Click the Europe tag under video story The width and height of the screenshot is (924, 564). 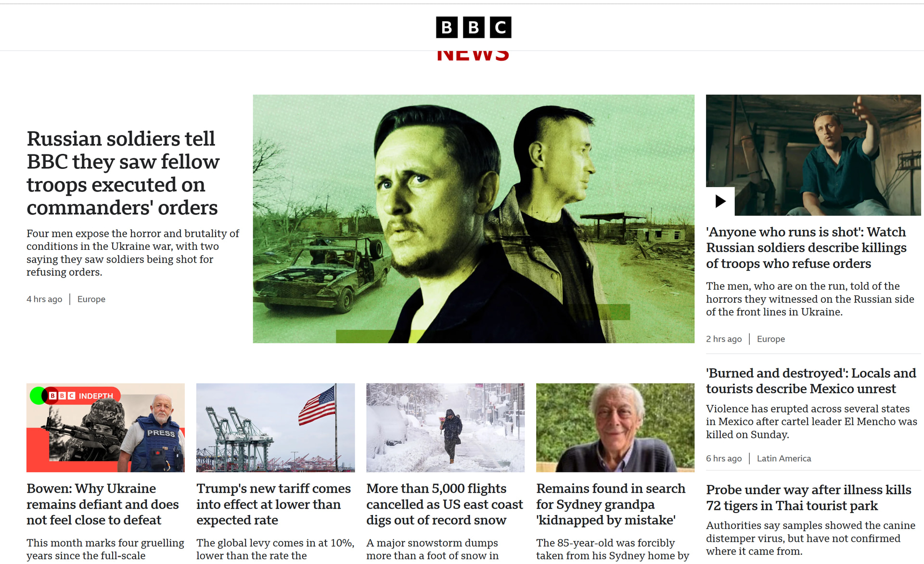(771, 339)
